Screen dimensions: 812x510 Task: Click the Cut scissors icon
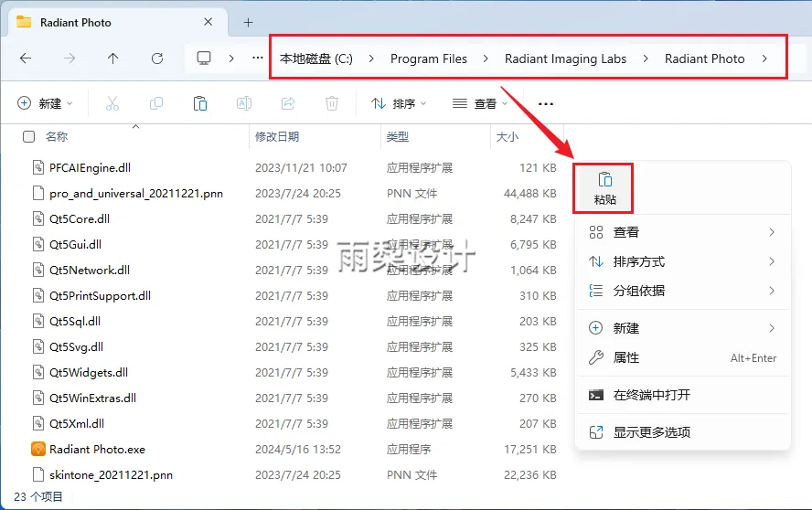coord(112,103)
